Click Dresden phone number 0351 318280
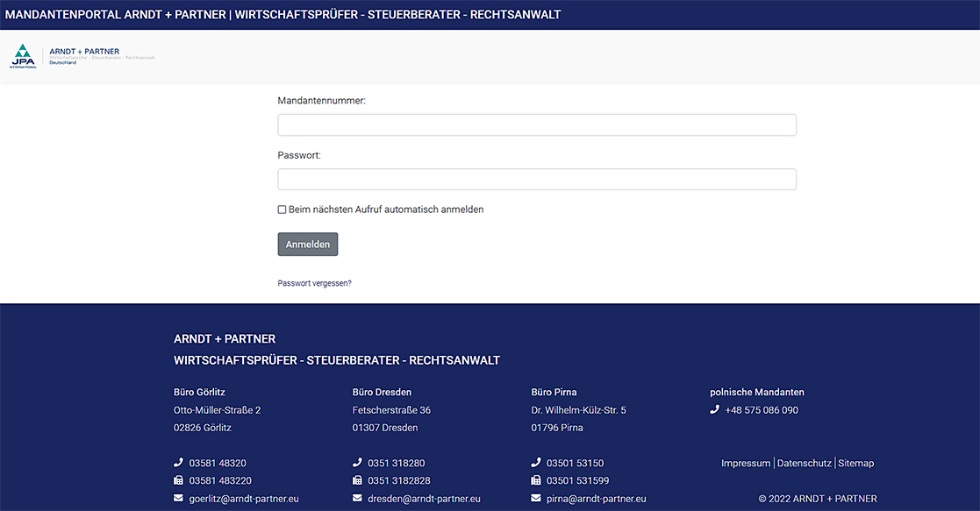Screen dimensions: 980x511 tap(397, 463)
